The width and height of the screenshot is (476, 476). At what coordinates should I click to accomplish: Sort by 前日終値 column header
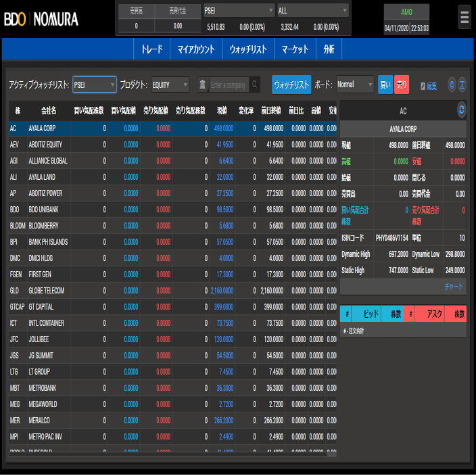pyautogui.click(x=271, y=111)
